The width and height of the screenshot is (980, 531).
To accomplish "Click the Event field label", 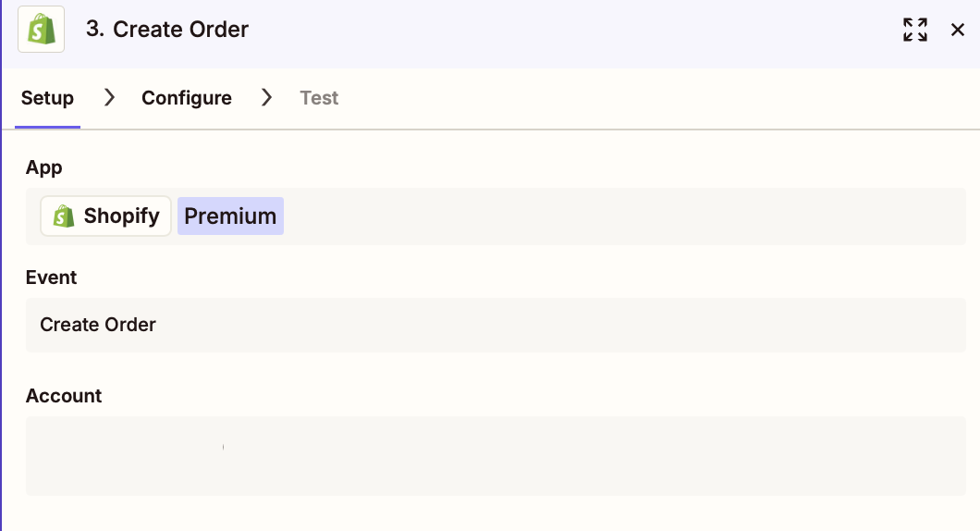I will pos(52,278).
